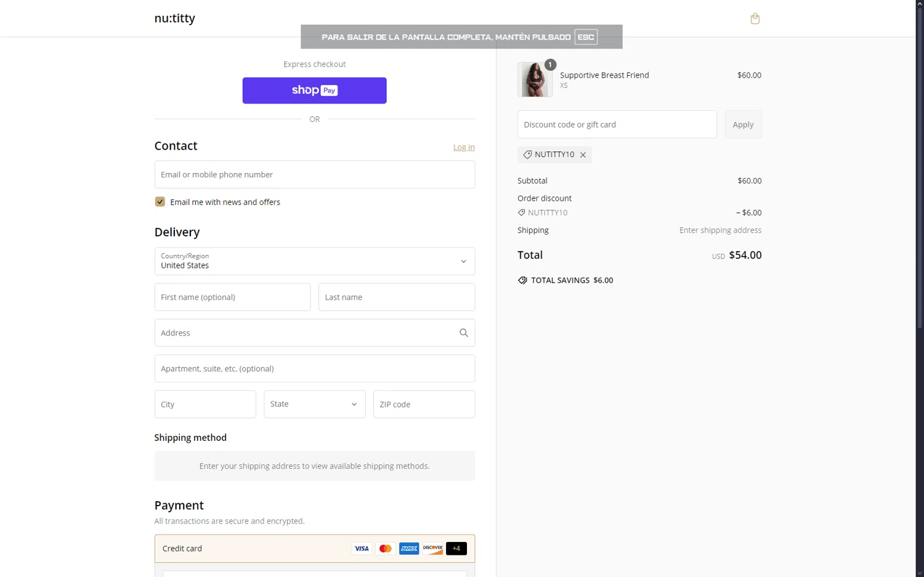
Task: Click the quantity badge '1' on product
Action: [550, 65]
